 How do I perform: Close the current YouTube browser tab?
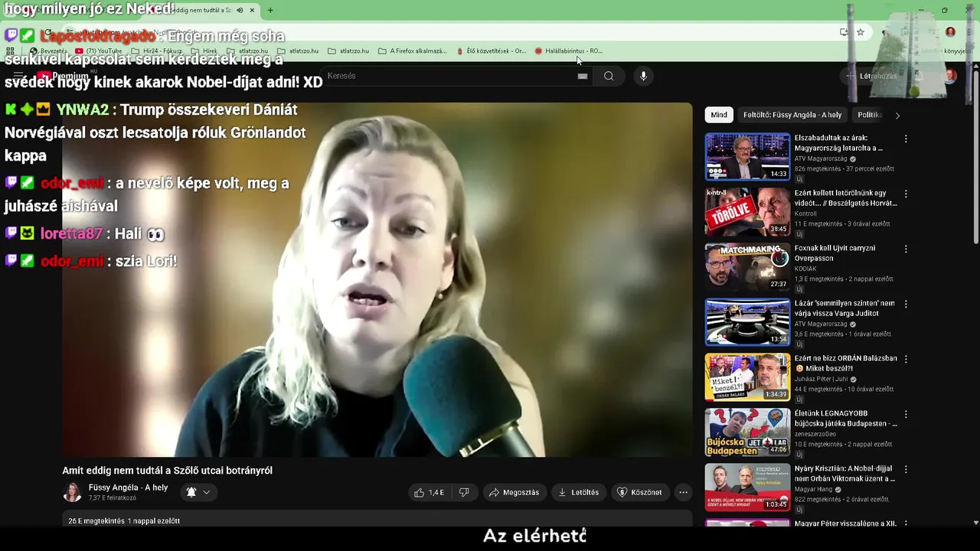coord(252,10)
